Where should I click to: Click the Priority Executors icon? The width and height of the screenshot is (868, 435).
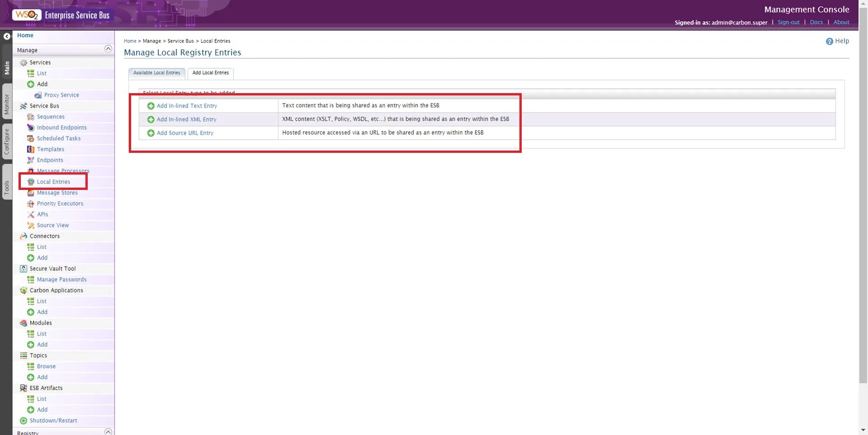coord(31,203)
